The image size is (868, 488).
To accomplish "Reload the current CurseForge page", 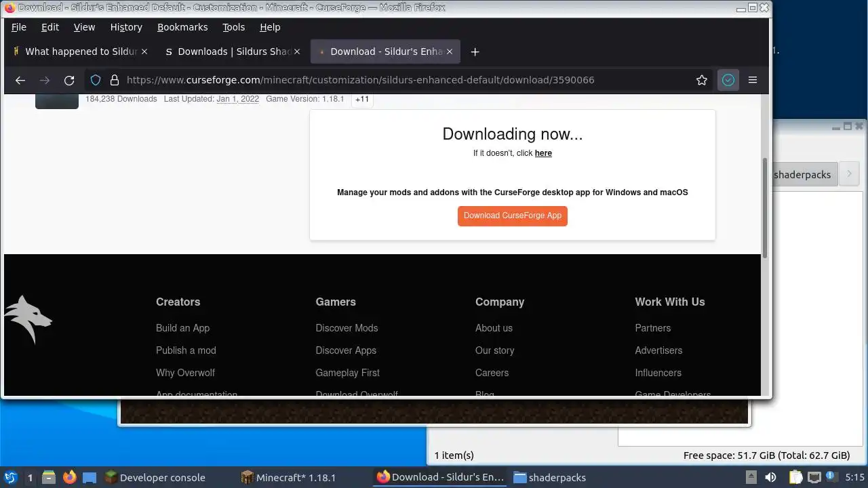I will click(x=69, y=80).
